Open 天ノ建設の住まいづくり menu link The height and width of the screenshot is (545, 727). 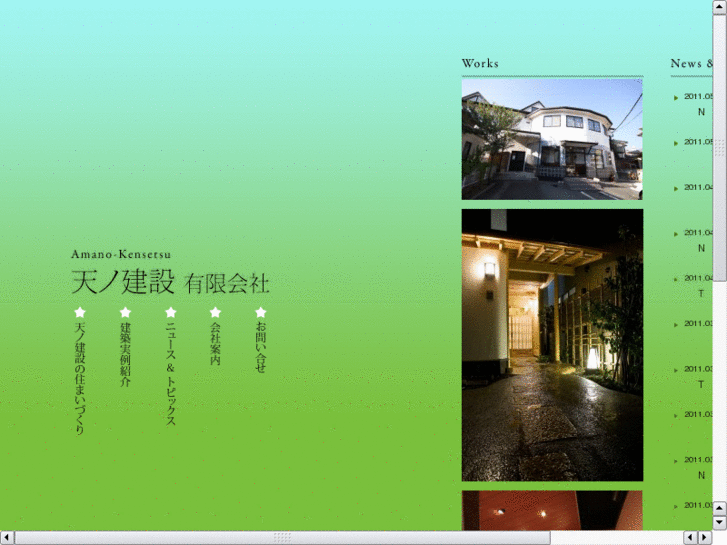pyautogui.click(x=80, y=378)
